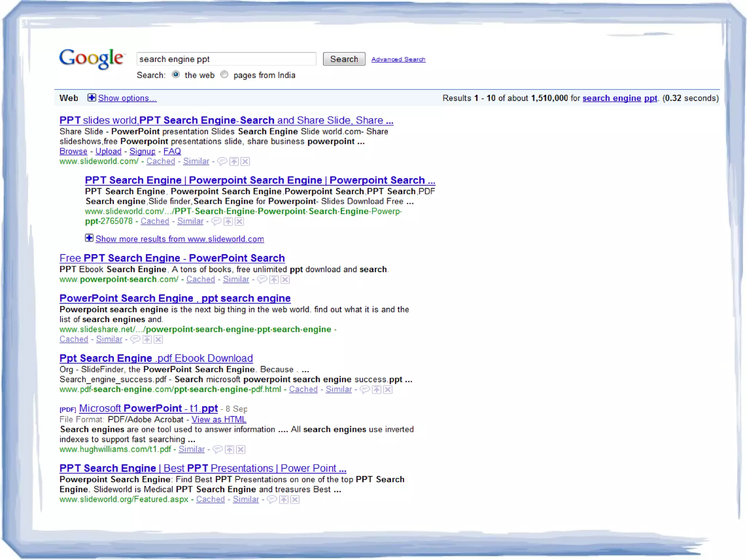This screenshot has width=747, height=560.
Task: Open 'PPT Search Engine | Powerpoint Search Engine' indented result
Action: 260,180
